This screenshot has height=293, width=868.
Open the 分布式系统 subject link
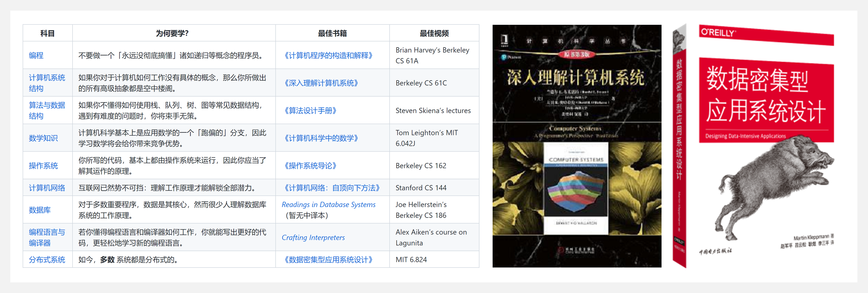coord(47,260)
